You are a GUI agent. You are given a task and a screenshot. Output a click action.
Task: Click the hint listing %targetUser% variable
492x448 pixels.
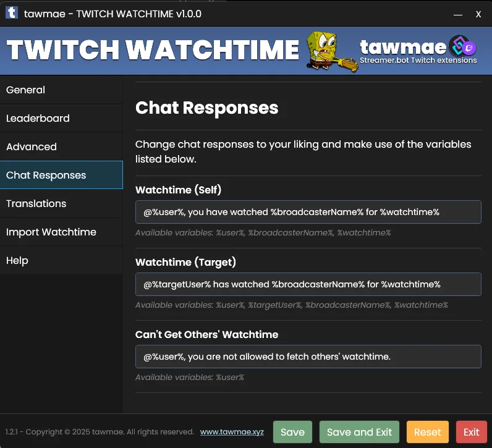[292, 305]
